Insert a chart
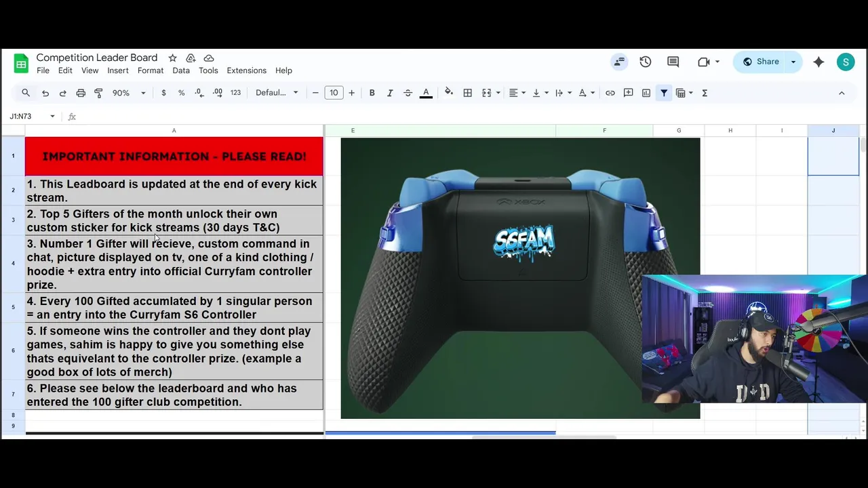The height and width of the screenshot is (488, 868). [x=646, y=93]
